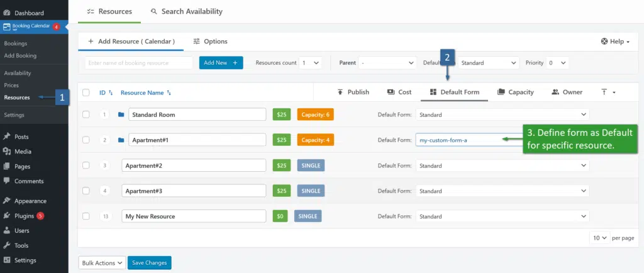The width and height of the screenshot is (644, 273).
Task: Click the Appearance brush icon
Action: [x=6, y=201]
